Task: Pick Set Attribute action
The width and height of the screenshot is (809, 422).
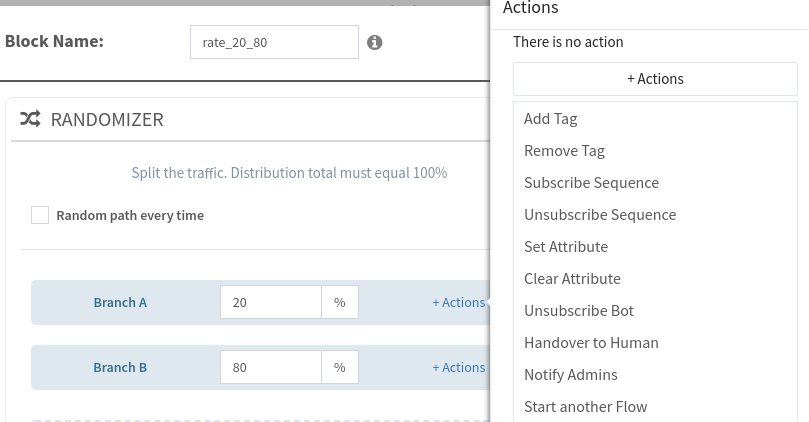Action: pyautogui.click(x=566, y=247)
